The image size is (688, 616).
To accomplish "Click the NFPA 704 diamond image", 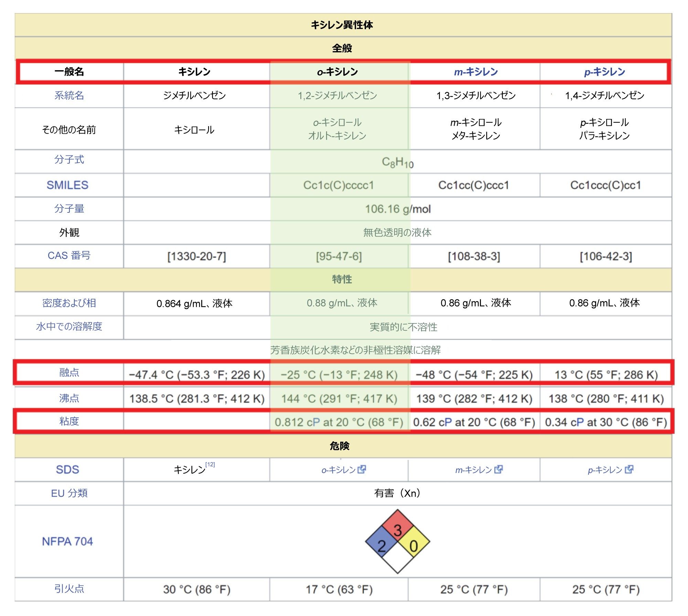I will (397, 541).
